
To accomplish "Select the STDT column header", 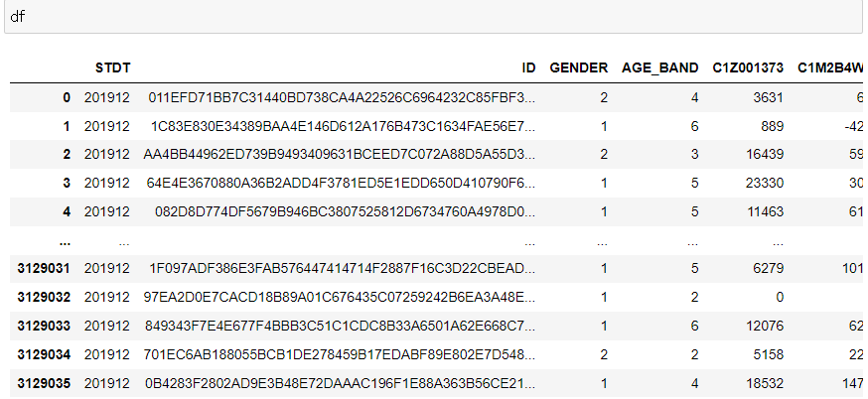I will [113, 68].
